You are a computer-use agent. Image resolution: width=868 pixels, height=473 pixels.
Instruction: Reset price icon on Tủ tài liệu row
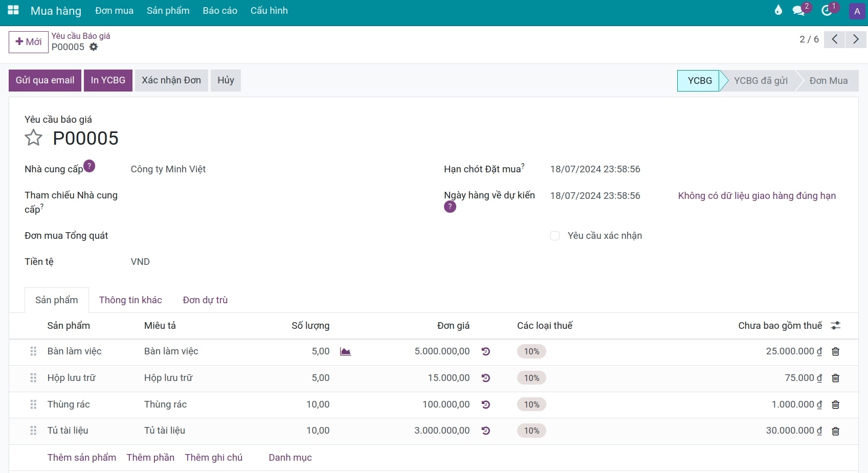click(486, 431)
